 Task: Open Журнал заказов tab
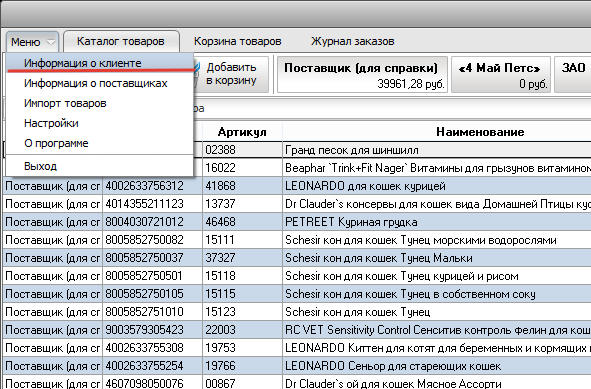352,41
